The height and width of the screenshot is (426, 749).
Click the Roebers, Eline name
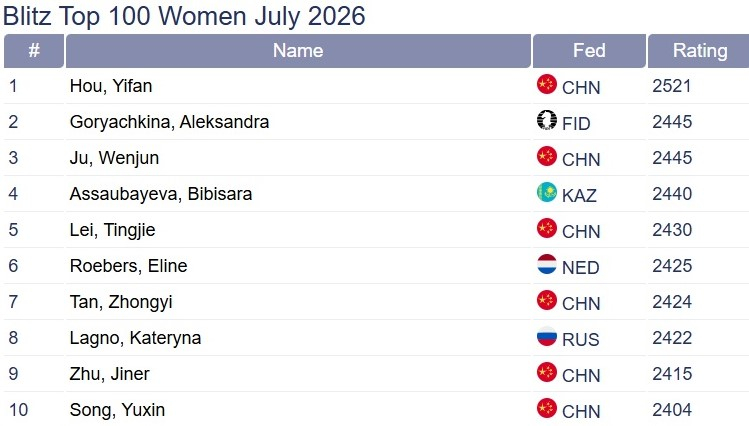[128, 266]
